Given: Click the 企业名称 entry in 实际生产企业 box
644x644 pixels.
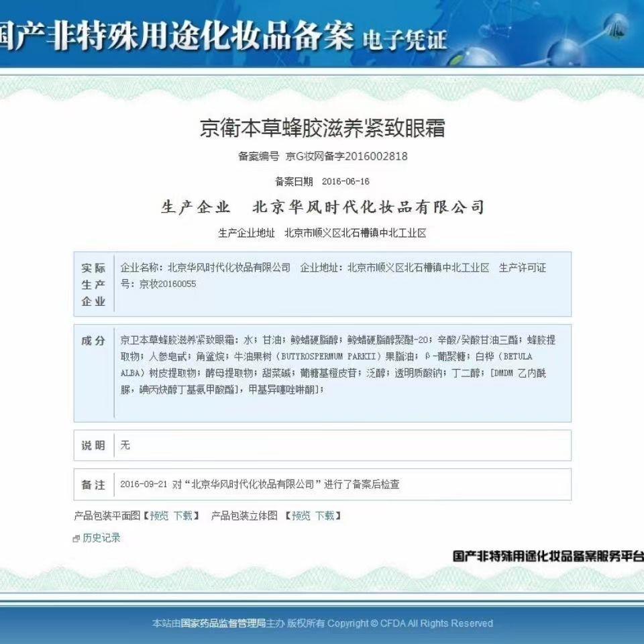Looking at the screenshot, I should tap(205, 268).
